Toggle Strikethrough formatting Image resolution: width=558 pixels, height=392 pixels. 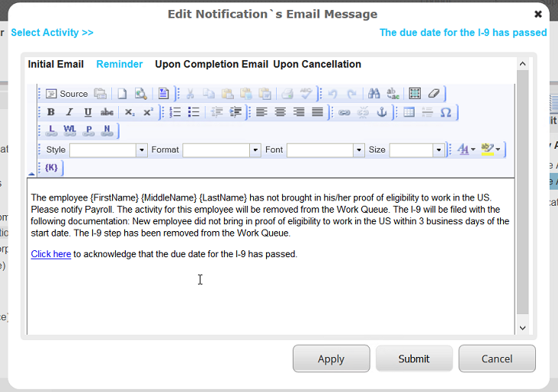coord(107,113)
